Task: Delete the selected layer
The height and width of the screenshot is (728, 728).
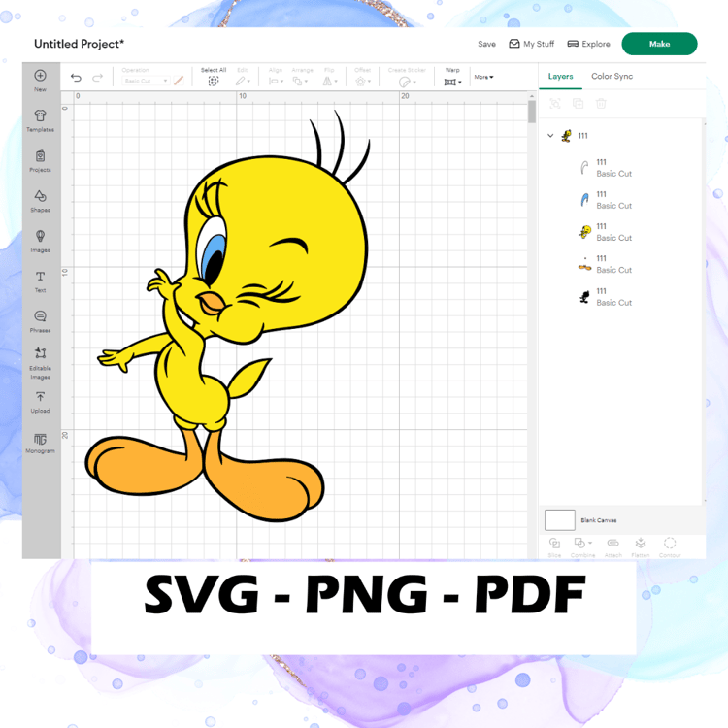Action: pos(601,104)
